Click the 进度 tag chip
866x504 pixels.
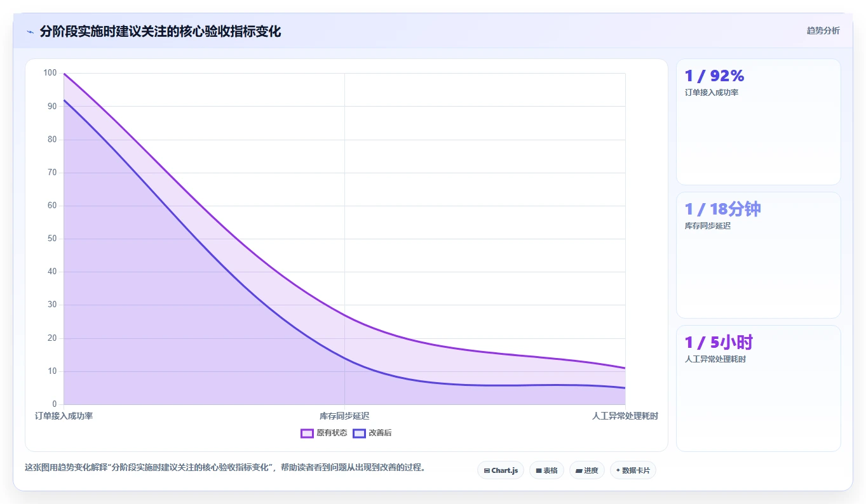point(586,470)
